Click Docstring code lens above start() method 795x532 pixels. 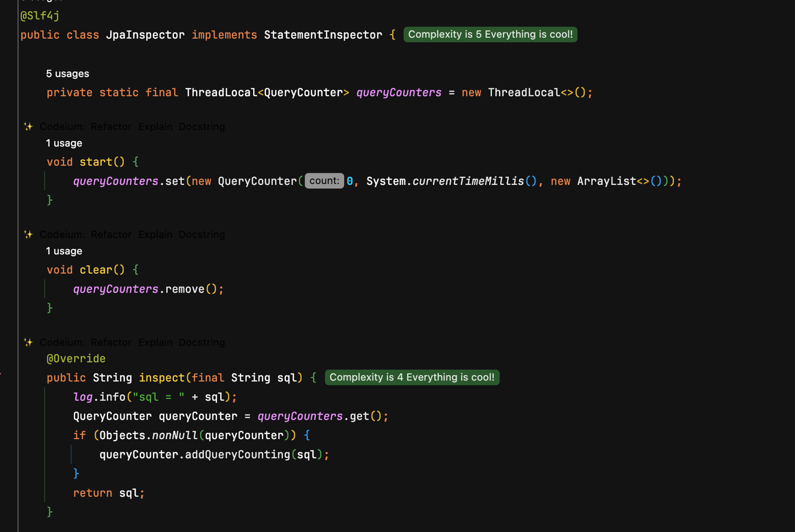202,127
